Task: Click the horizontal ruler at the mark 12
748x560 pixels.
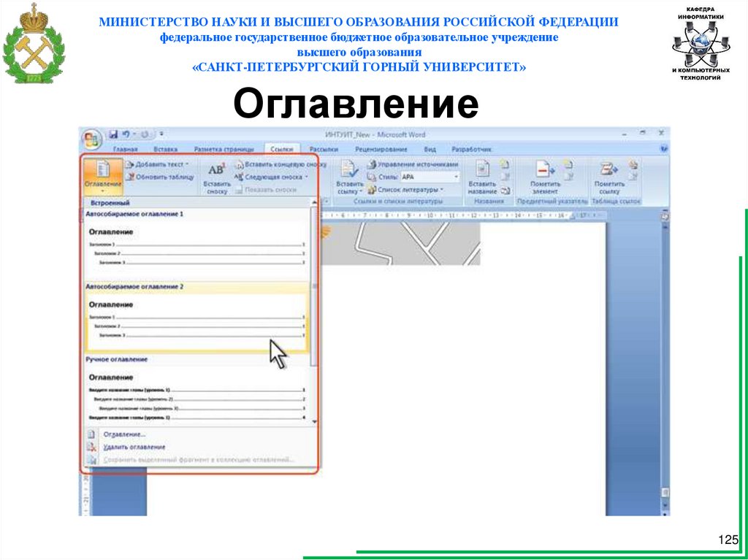Action: 473,216
